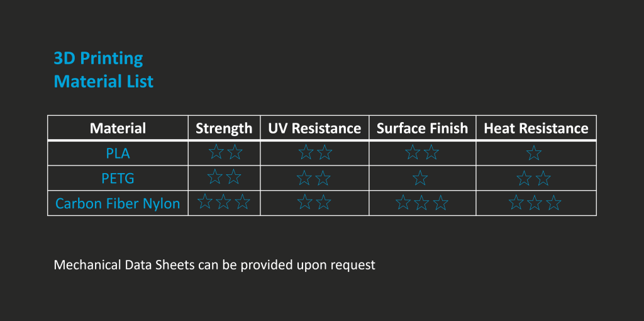Click the PETG Surface Finish single star

(x=420, y=179)
